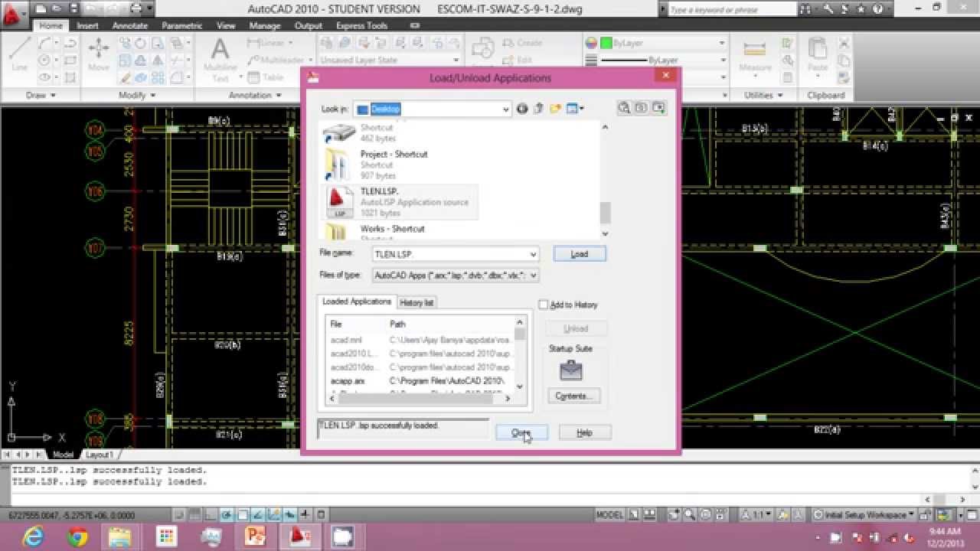Screen dimensions: 980x551
Task: Open the Files of type dropdown
Action: (x=533, y=275)
